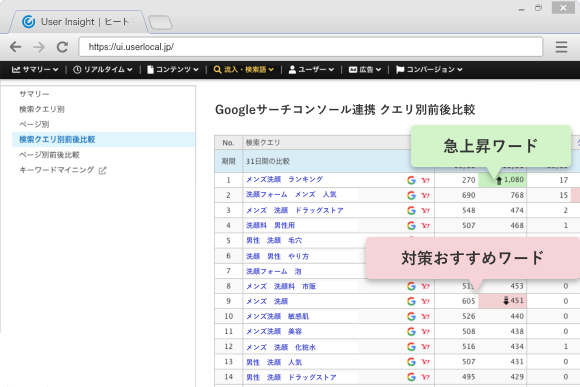Open query link 洗顔料 男性用
This screenshot has height=387, width=580.
(270, 225)
